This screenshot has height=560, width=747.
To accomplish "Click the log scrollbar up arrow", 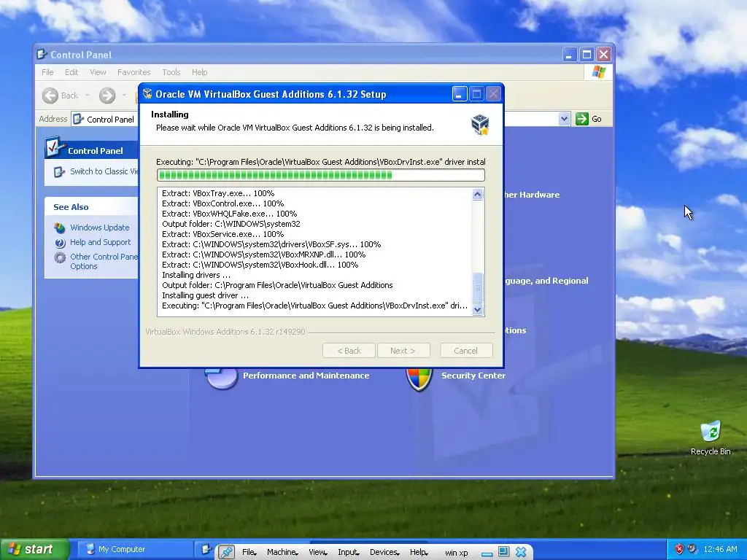I will point(477,194).
